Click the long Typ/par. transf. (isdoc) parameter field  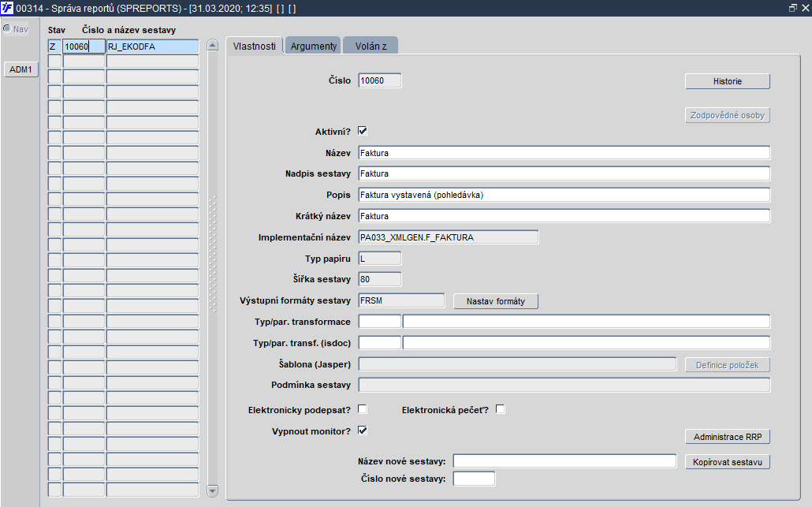click(587, 343)
